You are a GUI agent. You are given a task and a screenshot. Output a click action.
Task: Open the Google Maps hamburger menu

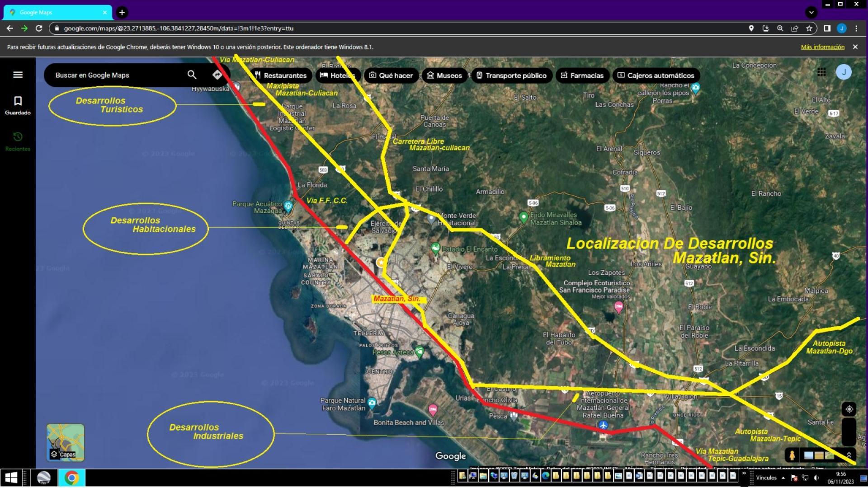coord(18,75)
